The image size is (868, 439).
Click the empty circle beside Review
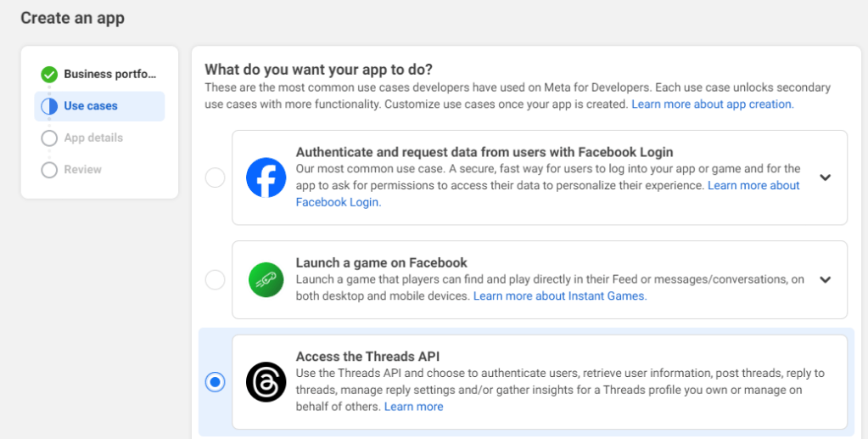(49, 170)
